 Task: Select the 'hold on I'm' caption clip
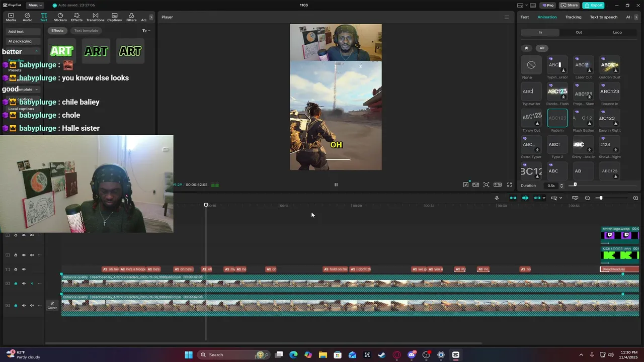click(336, 269)
